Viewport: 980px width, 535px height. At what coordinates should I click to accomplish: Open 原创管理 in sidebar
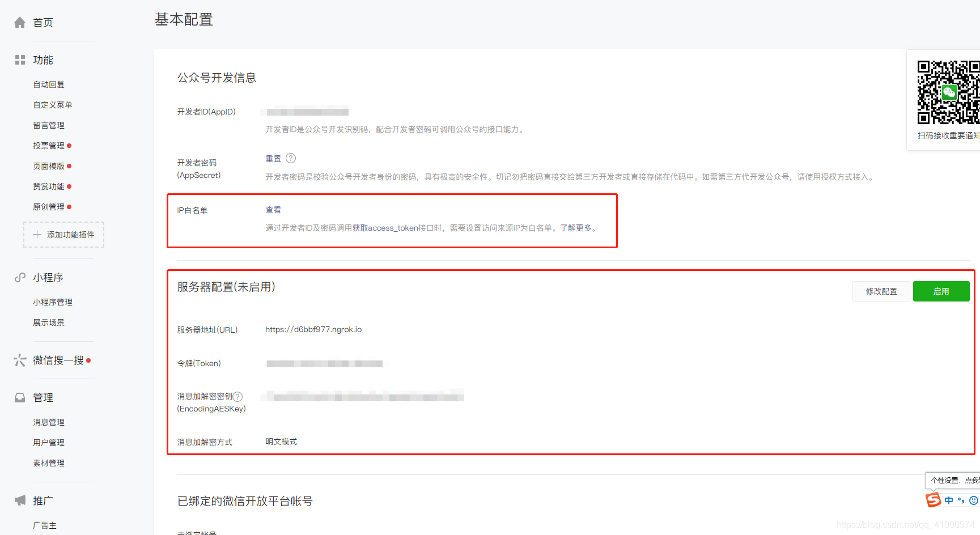pyautogui.click(x=49, y=207)
